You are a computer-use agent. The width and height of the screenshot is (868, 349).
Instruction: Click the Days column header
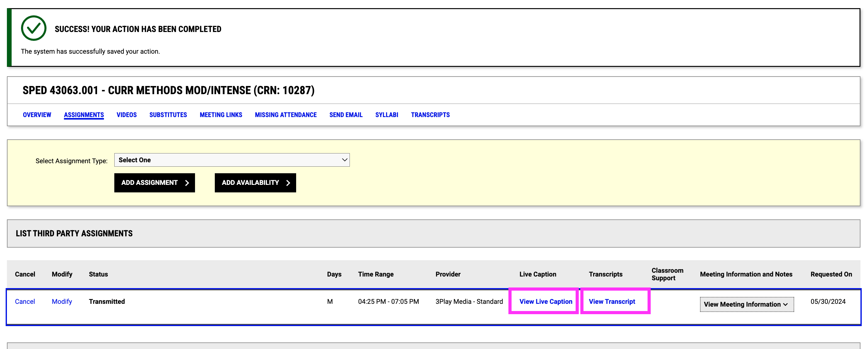pyautogui.click(x=334, y=274)
